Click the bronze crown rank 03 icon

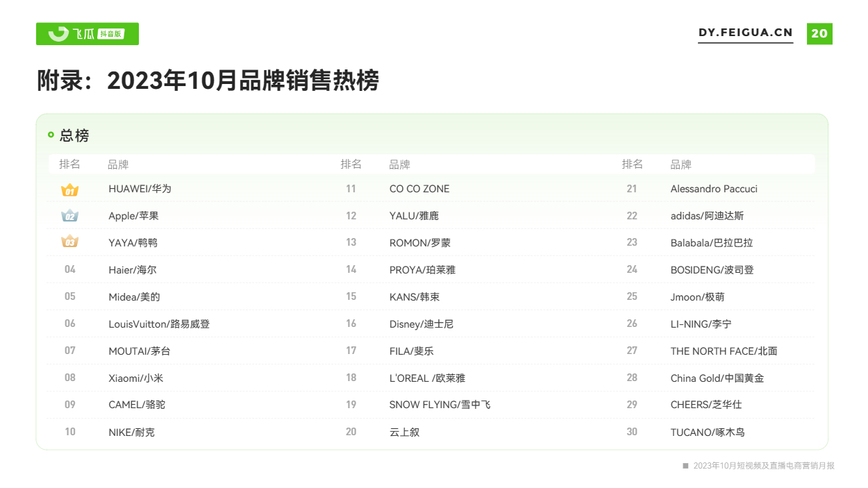[70, 242]
